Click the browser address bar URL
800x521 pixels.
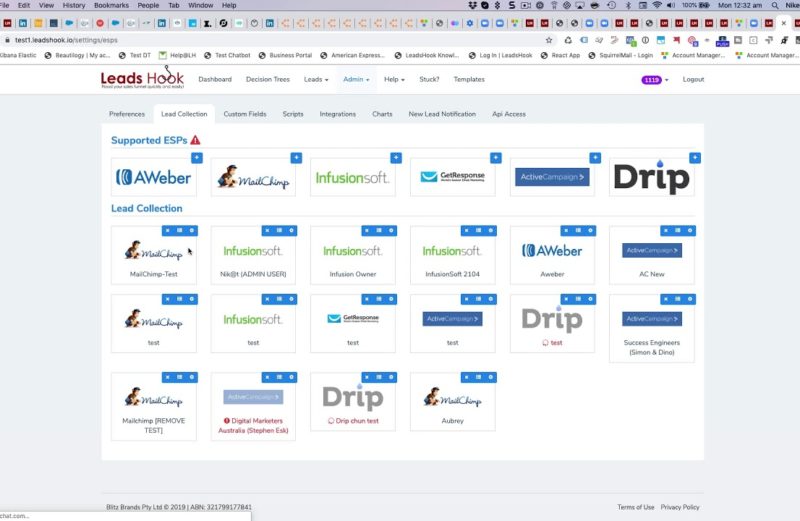66,40
